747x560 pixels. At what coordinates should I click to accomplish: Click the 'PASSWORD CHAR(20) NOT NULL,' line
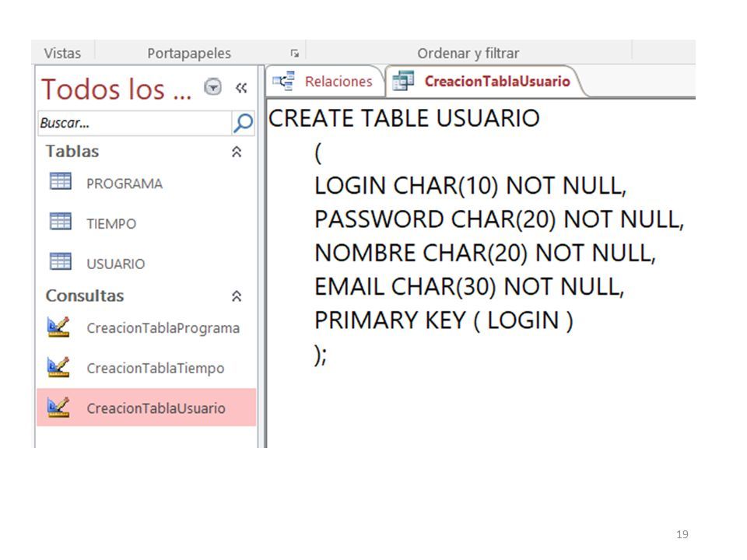tap(500, 219)
